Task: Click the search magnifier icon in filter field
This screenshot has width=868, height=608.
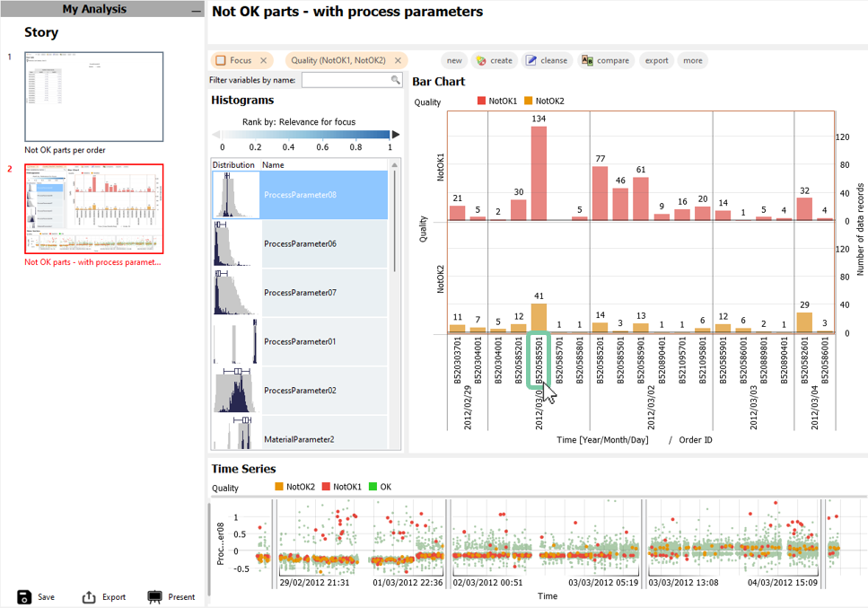Action: [x=395, y=80]
